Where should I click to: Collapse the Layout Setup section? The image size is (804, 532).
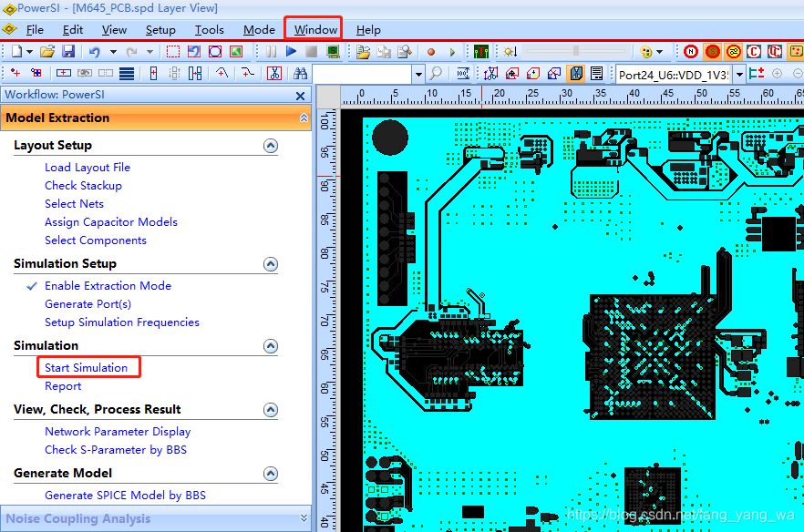click(x=271, y=146)
